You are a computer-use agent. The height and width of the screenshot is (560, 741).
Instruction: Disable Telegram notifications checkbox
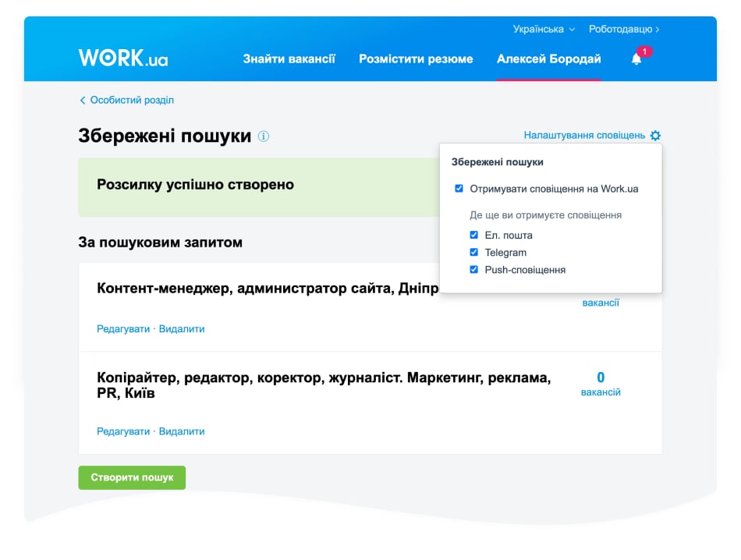point(473,253)
